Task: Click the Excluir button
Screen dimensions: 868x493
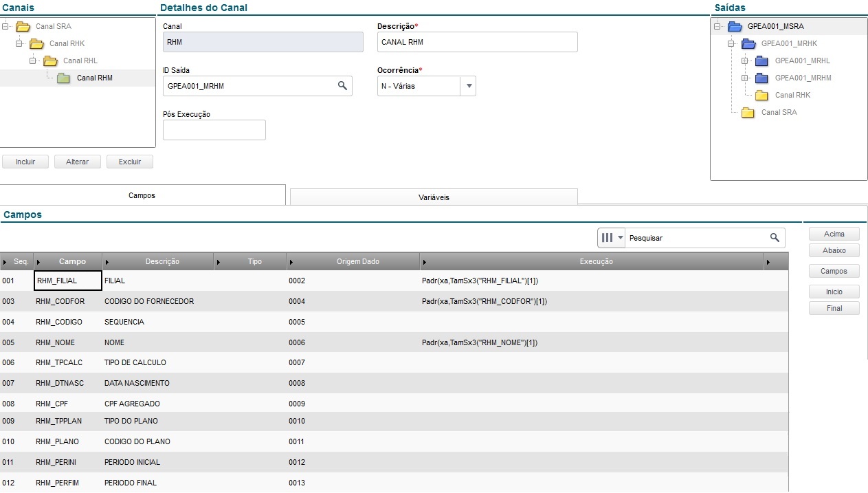Action: coord(130,162)
